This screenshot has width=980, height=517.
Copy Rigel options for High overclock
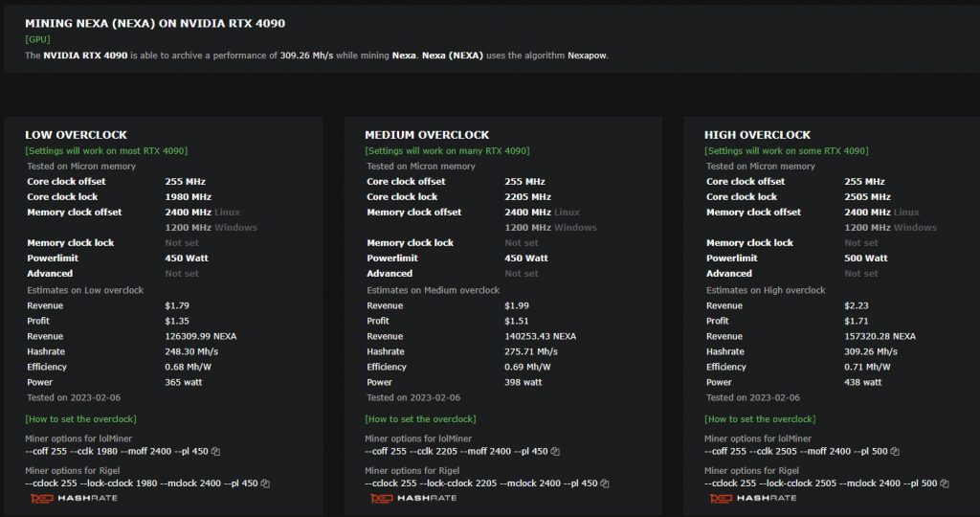tap(945, 483)
